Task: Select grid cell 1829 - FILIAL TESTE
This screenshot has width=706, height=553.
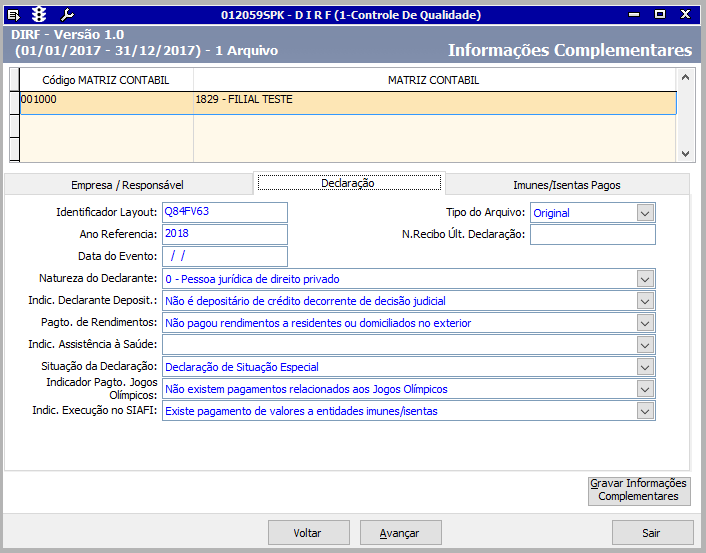Action: coord(435,103)
